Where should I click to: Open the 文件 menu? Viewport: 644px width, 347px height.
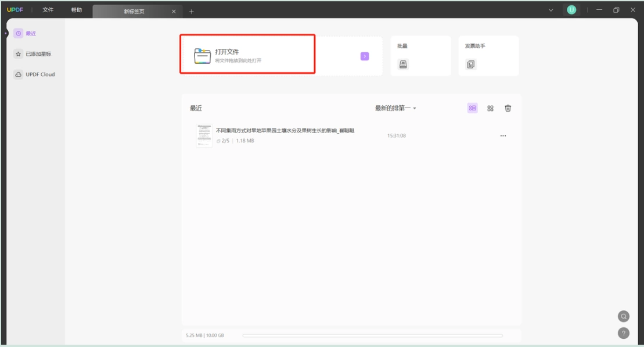click(x=48, y=10)
